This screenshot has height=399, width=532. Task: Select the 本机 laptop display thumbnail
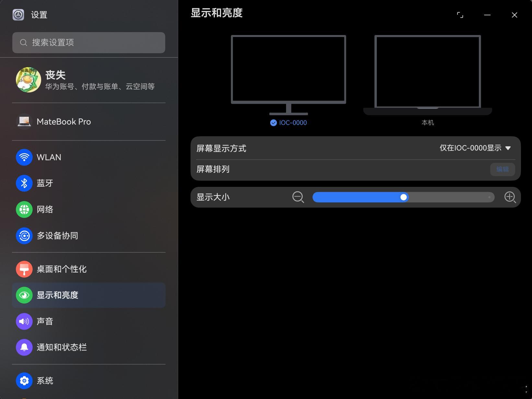click(x=428, y=75)
